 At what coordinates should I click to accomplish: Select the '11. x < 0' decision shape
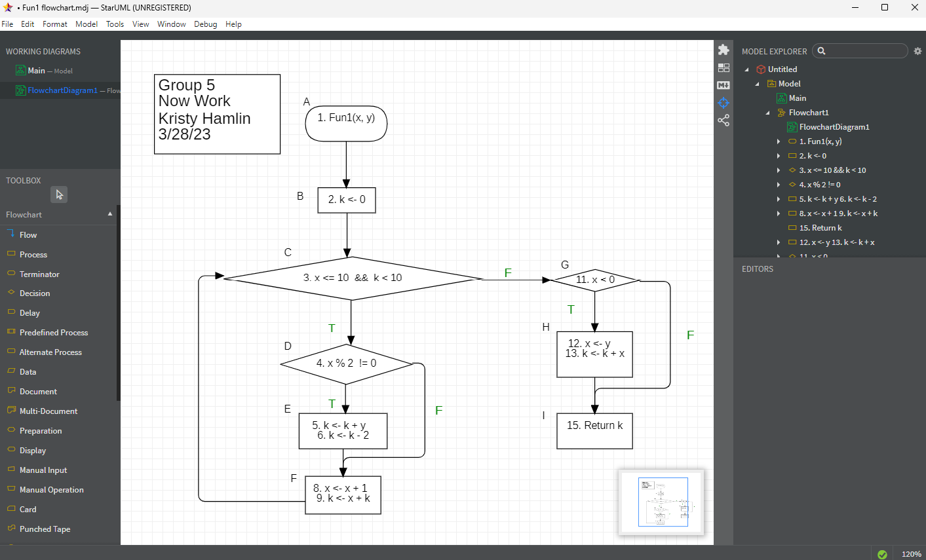595,280
